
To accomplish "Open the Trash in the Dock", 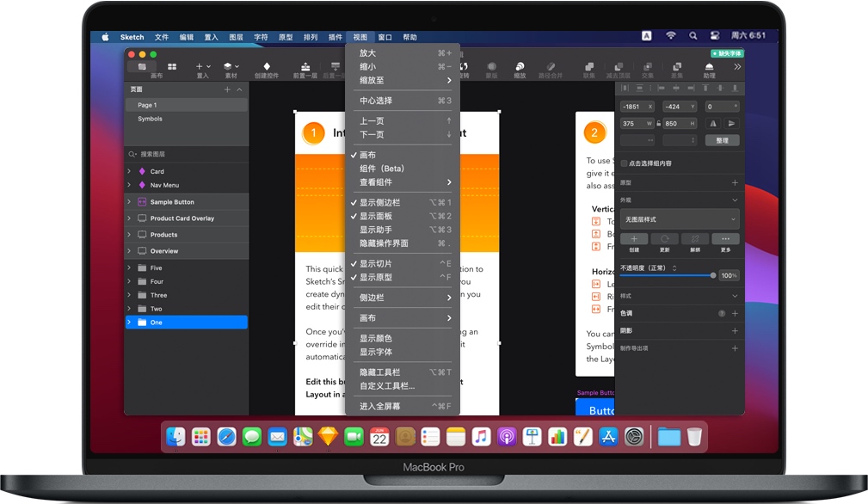I will pyautogui.click(x=694, y=437).
